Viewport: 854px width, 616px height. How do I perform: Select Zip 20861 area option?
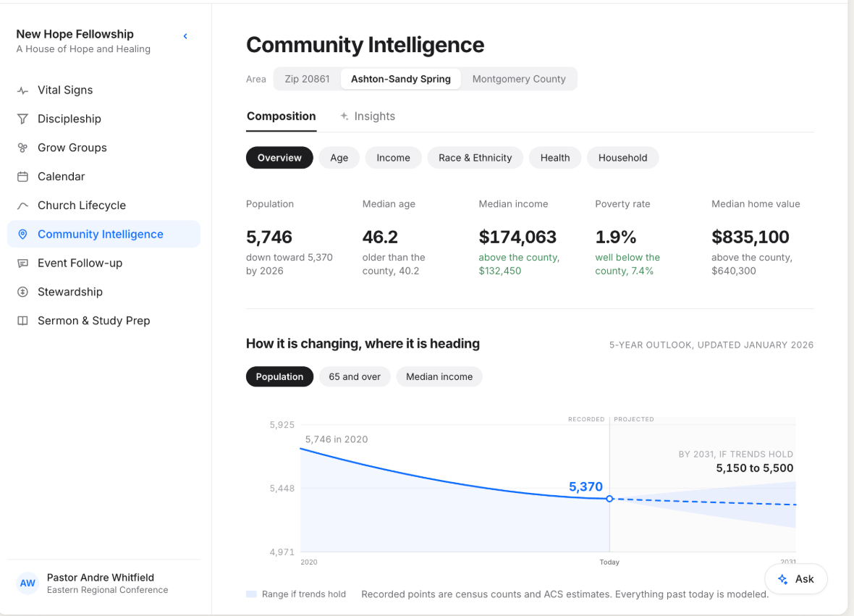click(307, 79)
